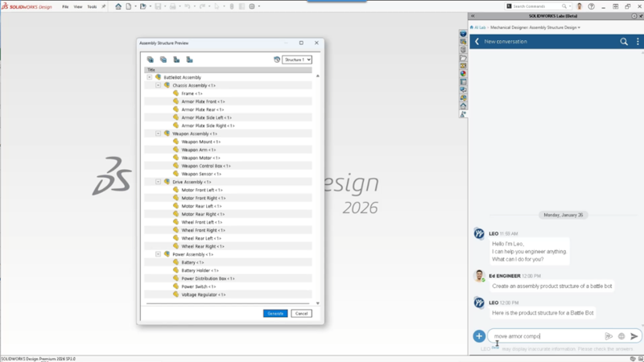The height and width of the screenshot is (362, 644).
Task: Open the Structure 1 dropdown
Action: [x=296, y=60]
